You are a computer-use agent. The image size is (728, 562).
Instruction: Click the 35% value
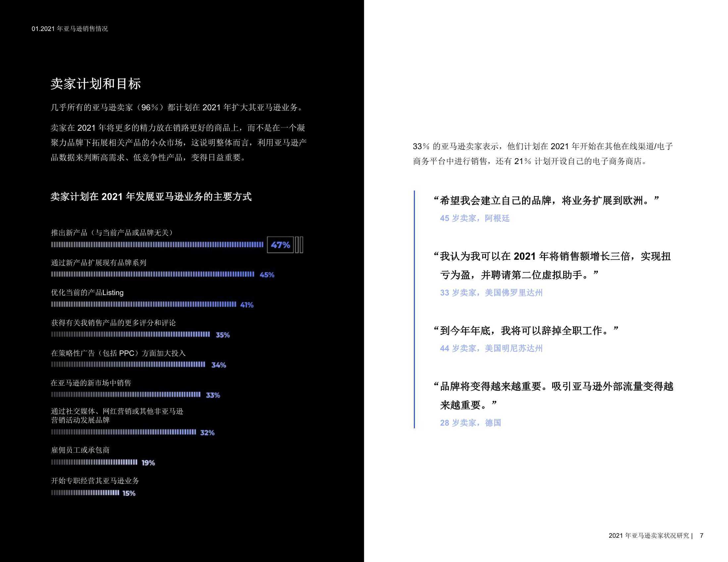223,335
